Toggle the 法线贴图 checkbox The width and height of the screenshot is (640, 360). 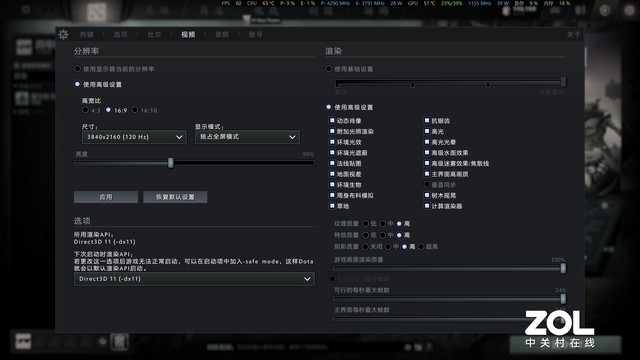pos(332,163)
